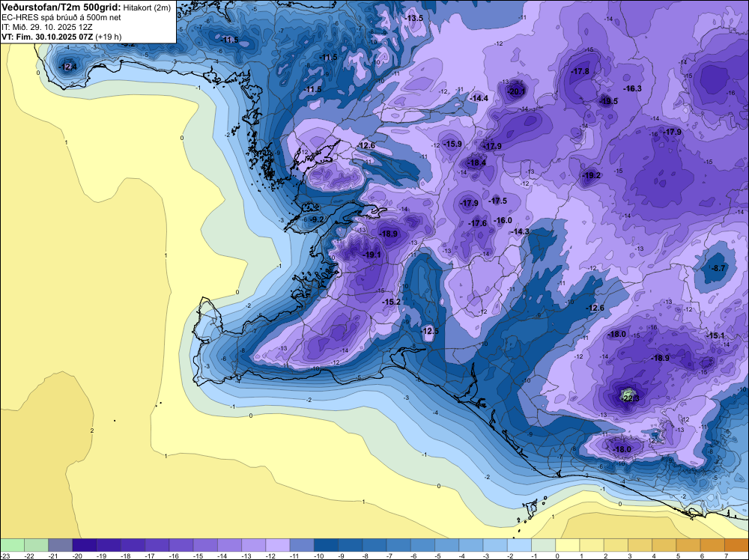Select the -15.1 temperature label
Image resolution: width=749 pixels, height=560 pixels.
pyautogui.click(x=715, y=335)
